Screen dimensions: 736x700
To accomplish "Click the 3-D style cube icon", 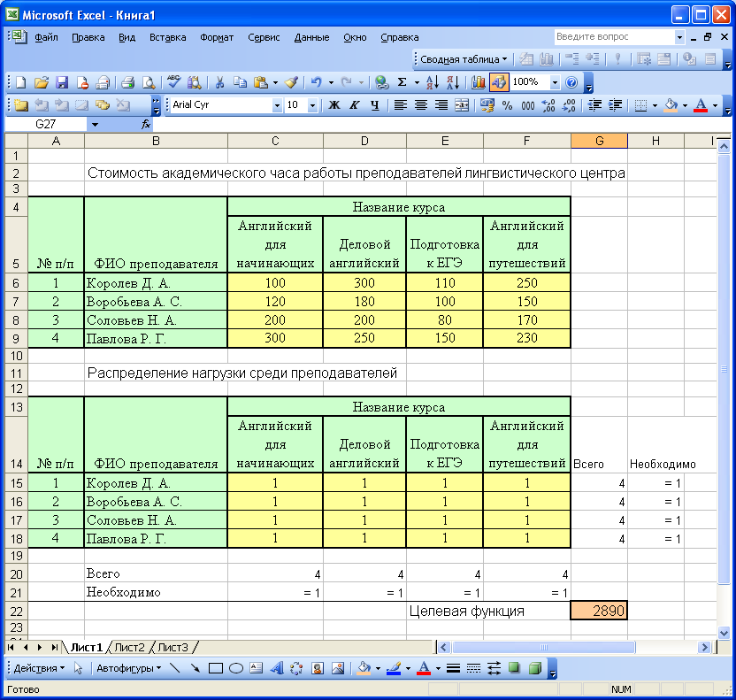I will [x=534, y=668].
